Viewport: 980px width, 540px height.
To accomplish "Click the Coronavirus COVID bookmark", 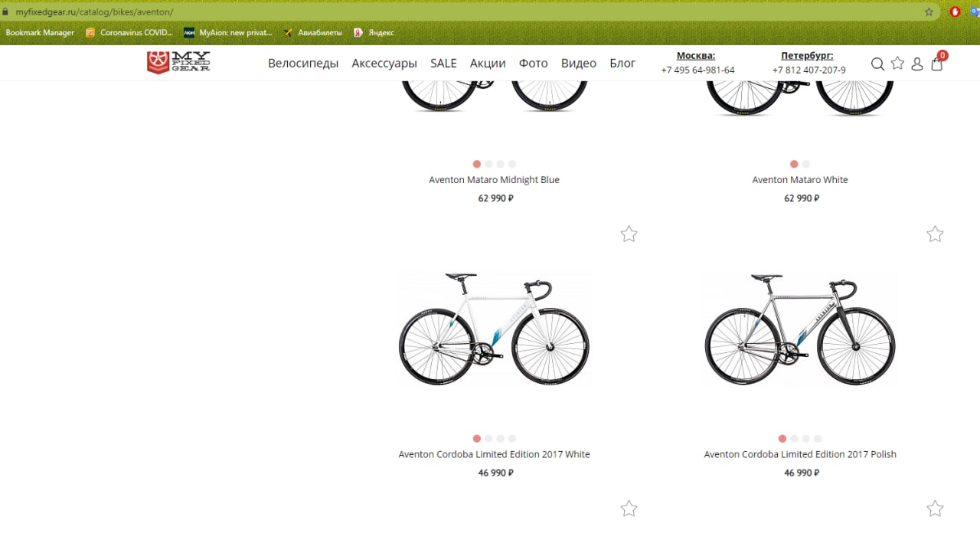I will [x=129, y=32].
